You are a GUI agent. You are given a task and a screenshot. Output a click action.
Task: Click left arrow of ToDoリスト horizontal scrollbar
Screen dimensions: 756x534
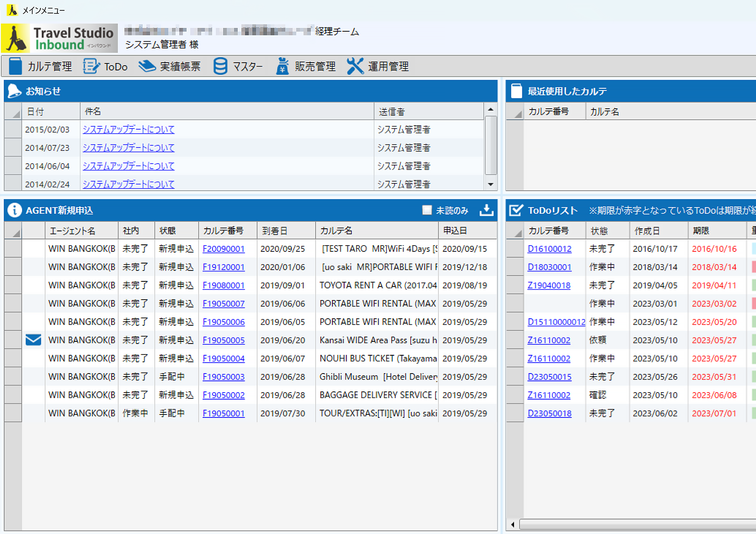tap(513, 524)
